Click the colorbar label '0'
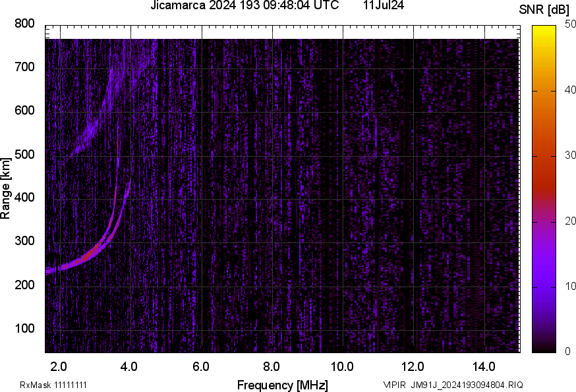This screenshot has width=576, height=392. [568, 352]
